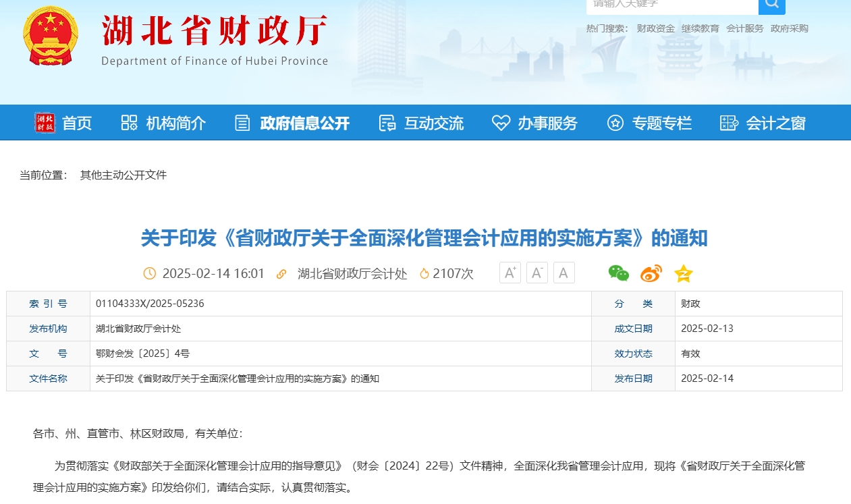Click the 湖北省财政厅 site title

(x=214, y=31)
